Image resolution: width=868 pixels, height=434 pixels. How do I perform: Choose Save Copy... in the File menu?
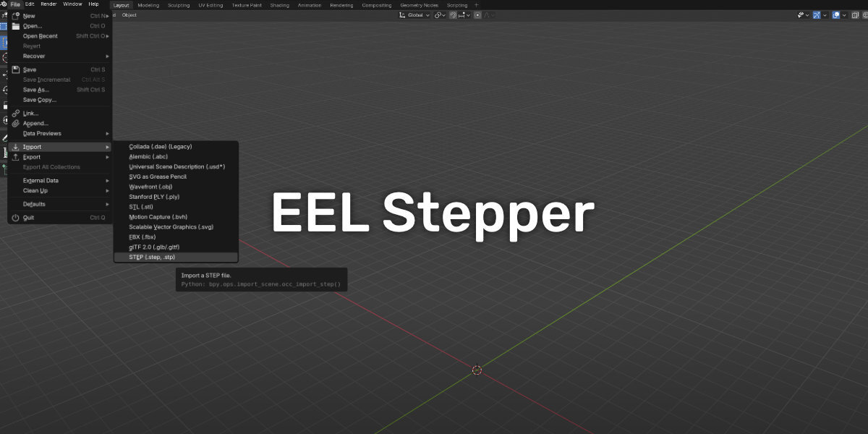click(60, 100)
